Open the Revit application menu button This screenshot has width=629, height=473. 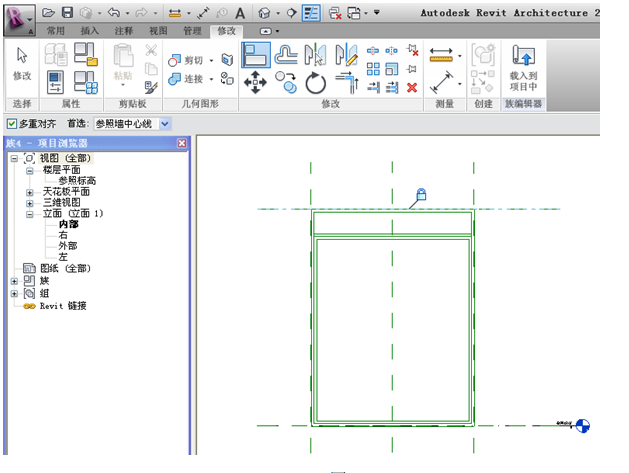[x=19, y=14]
